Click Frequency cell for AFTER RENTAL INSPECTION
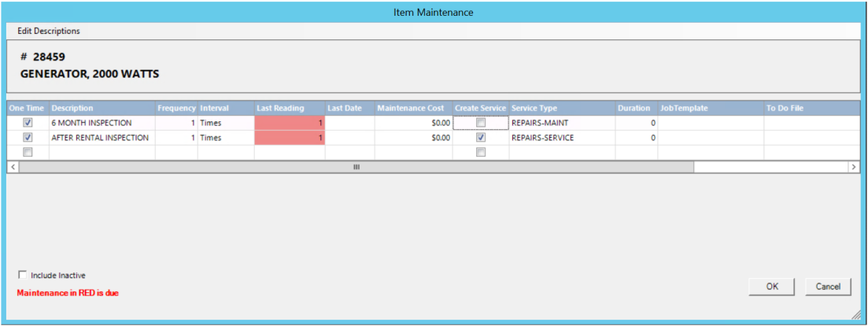This screenshot has height=326, width=868. click(x=176, y=137)
